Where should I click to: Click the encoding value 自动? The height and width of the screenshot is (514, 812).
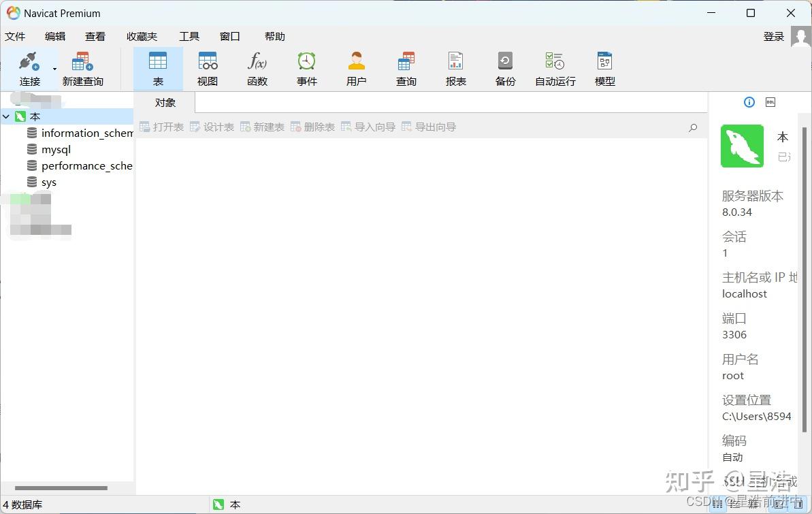732,457
